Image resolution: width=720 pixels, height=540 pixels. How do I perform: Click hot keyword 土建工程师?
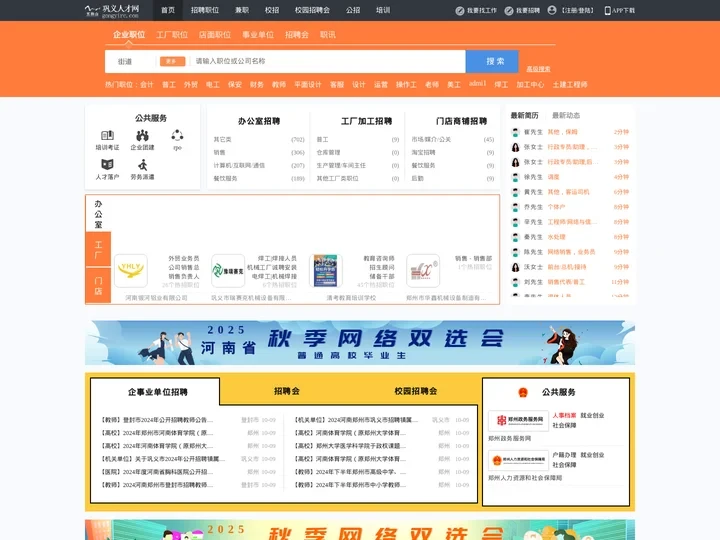pos(570,85)
